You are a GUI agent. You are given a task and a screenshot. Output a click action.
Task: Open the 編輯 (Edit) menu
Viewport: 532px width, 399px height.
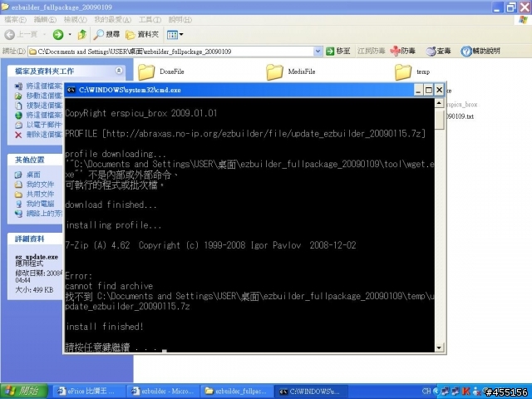click(x=45, y=20)
